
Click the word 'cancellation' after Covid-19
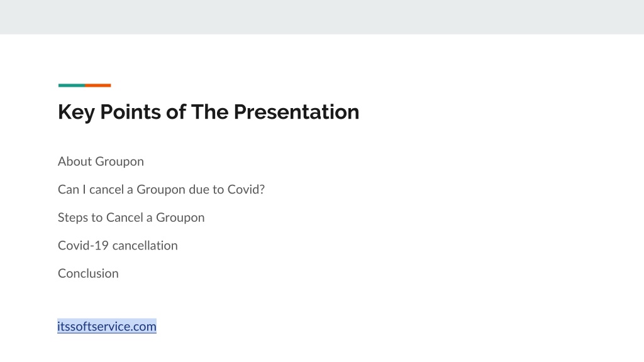[x=145, y=246]
